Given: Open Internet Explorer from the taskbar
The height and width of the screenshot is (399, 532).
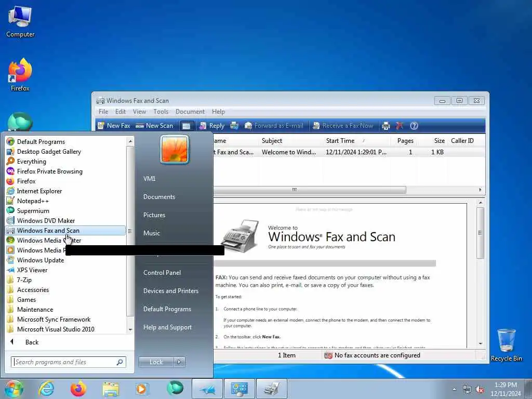Looking at the screenshot, I should point(46,389).
